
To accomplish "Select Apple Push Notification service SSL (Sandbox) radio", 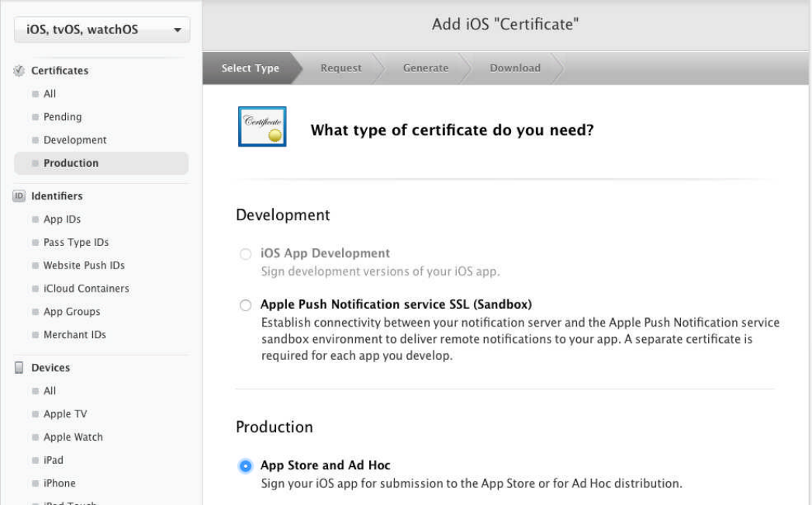I will (x=246, y=305).
